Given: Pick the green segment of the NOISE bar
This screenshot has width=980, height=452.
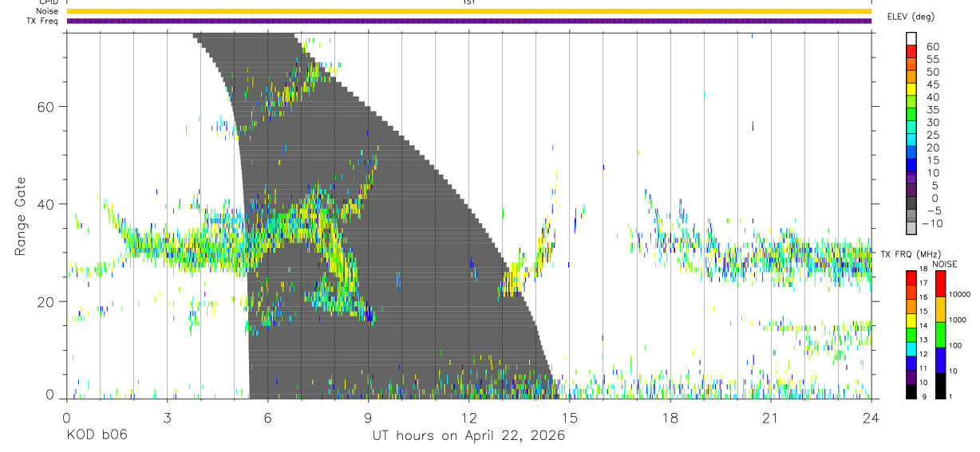Looking at the screenshot, I should coord(940,335).
